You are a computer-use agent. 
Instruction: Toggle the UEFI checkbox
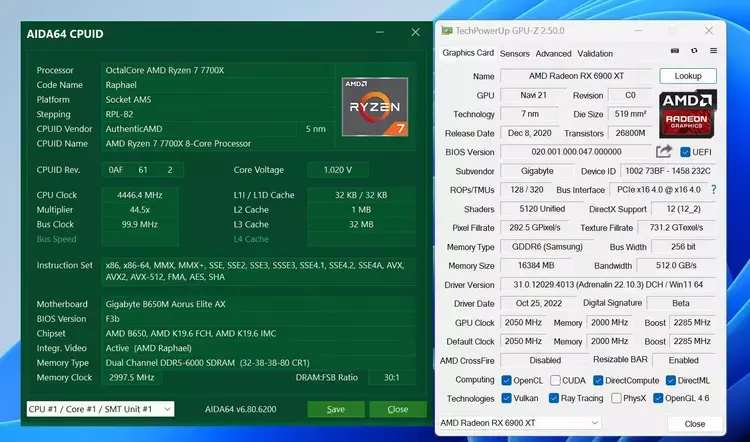click(x=686, y=152)
